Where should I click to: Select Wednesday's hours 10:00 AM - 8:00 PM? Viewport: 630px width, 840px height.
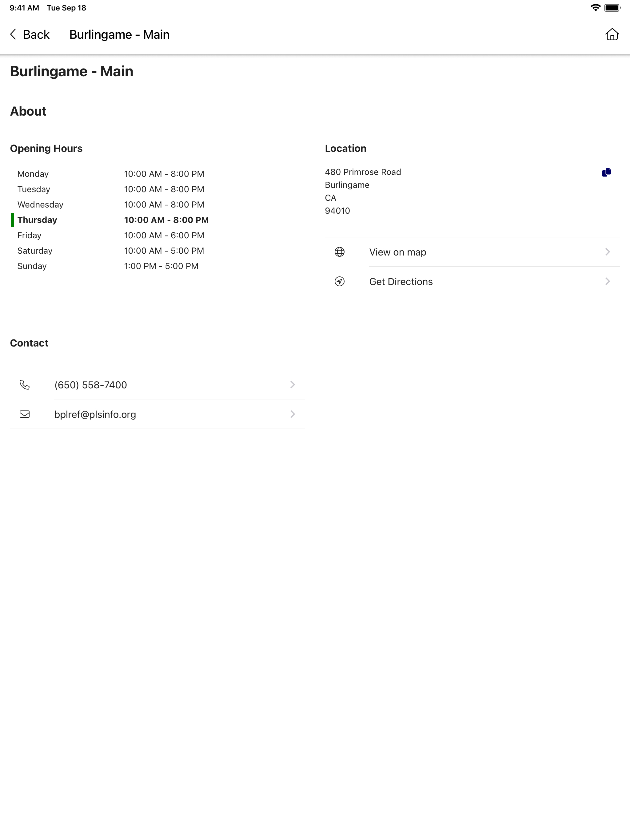(x=164, y=205)
